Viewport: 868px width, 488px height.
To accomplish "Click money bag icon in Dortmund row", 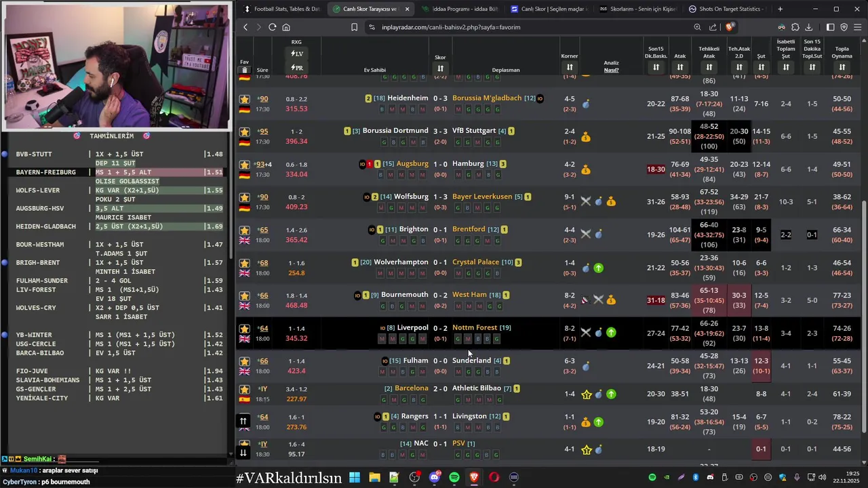I will point(586,137).
